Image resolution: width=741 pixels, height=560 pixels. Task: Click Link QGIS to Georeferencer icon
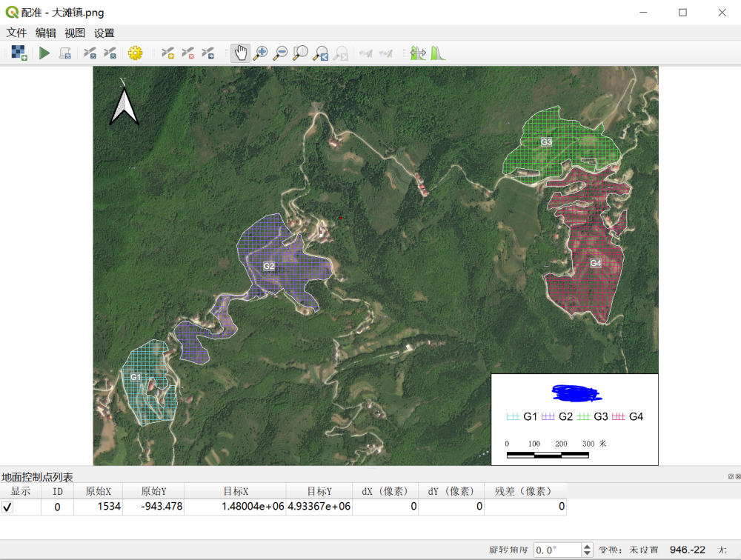pos(385,53)
